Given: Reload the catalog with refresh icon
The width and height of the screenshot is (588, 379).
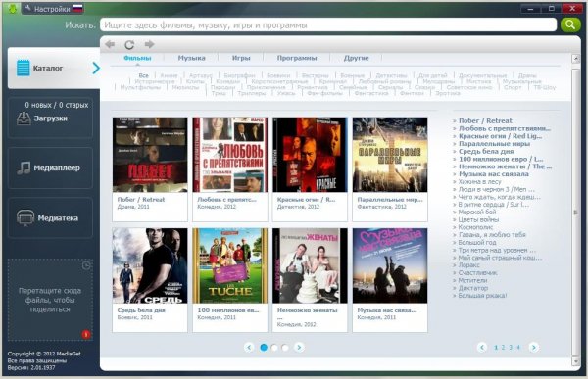Looking at the screenshot, I should (129, 45).
